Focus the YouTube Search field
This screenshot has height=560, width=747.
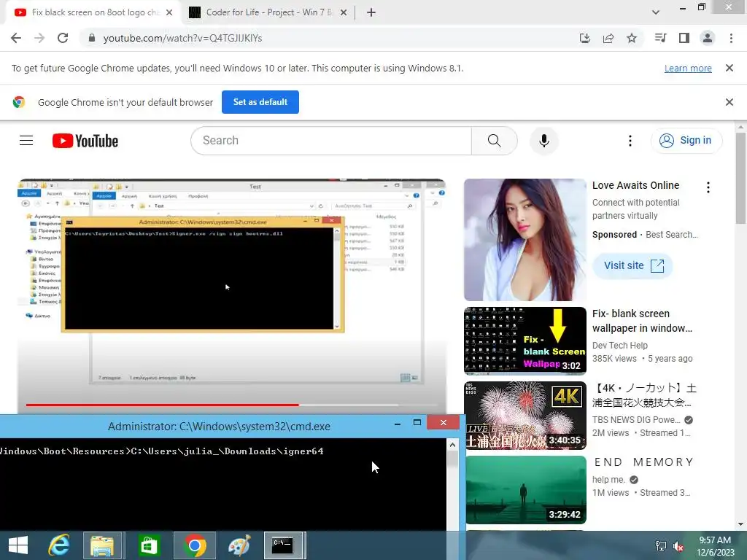(x=331, y=141)
